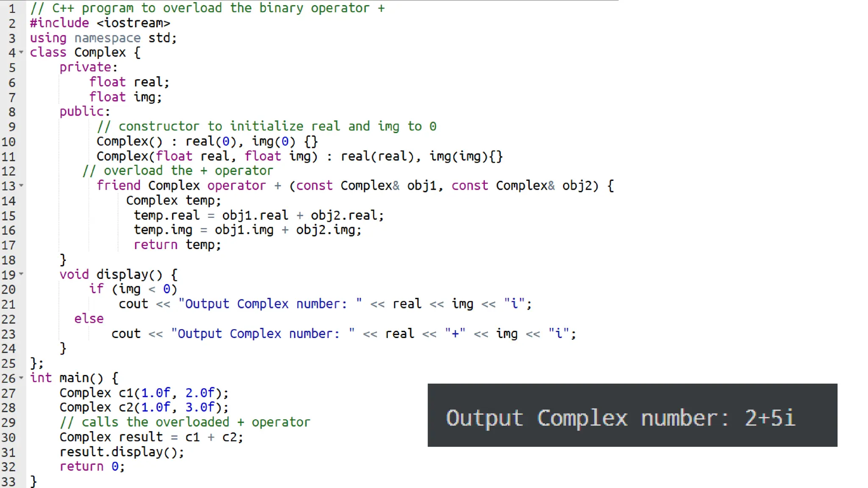Click line number 30 in the gutter
This screenshot has height=488, width=868.
coord(8,437)
